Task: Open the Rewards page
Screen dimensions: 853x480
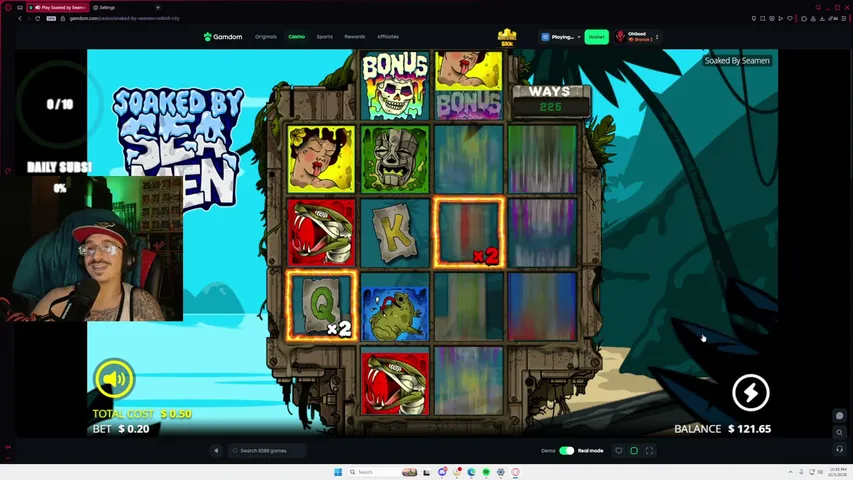Action: click(355, 37)
